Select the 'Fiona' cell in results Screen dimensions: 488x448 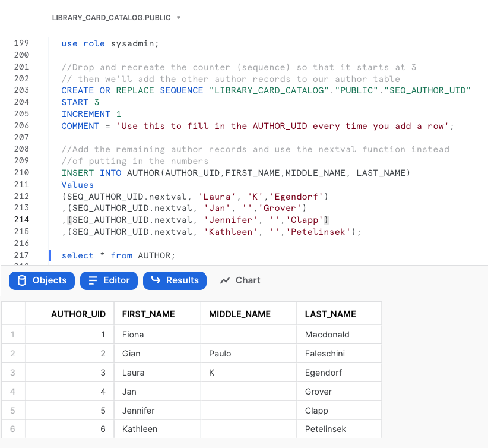point(157,335)
